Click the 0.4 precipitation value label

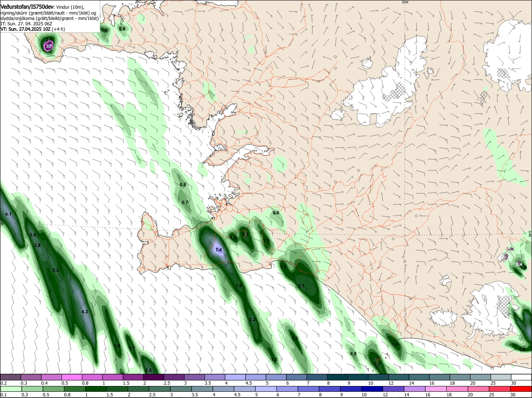[519, 264]
